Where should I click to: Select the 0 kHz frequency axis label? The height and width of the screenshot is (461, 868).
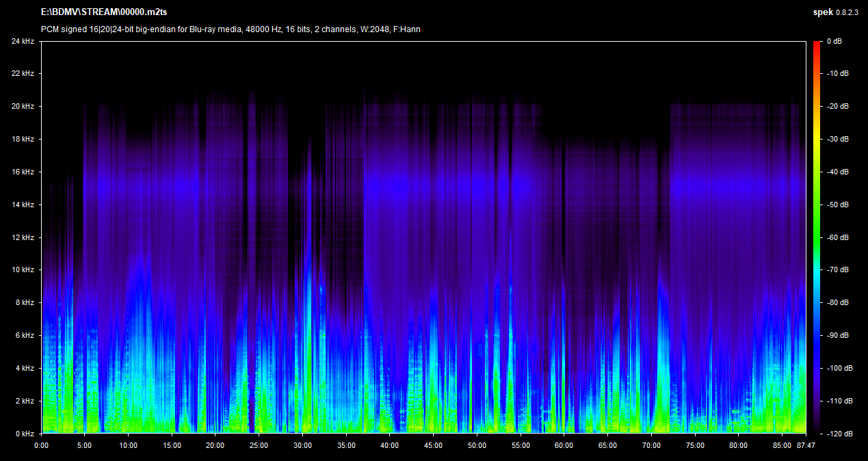pyautogui.click(x=25, y=434)
